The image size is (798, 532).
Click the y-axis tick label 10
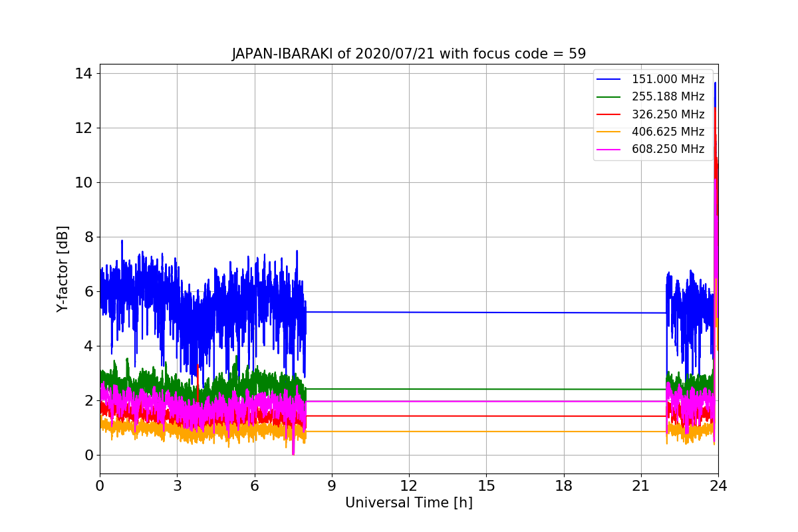point(84,182)
